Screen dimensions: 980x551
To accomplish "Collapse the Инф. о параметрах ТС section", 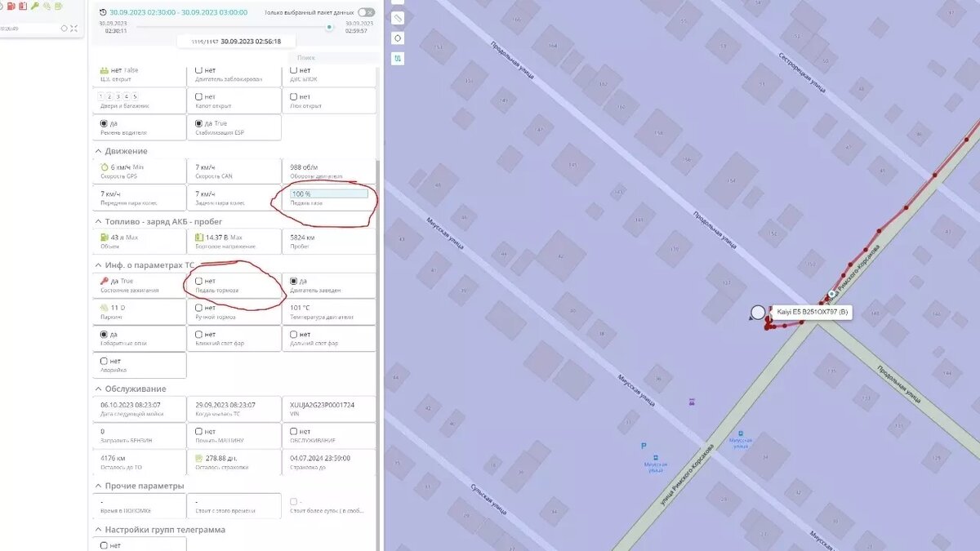I will (98, 264).
